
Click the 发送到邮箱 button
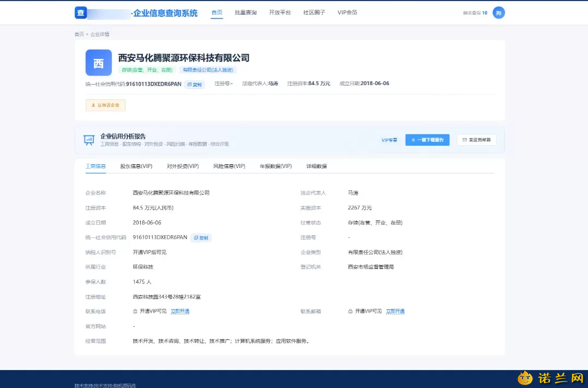pos(477,140)
